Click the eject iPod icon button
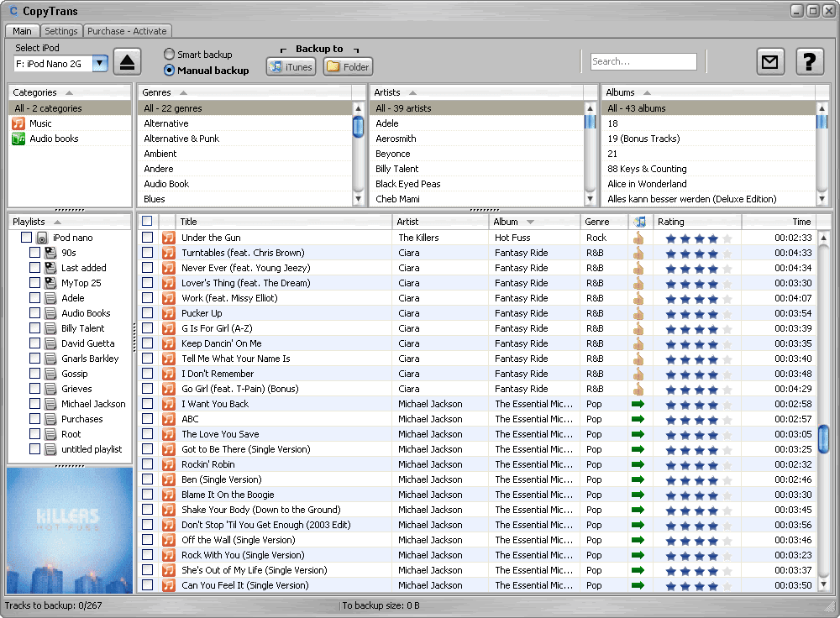Screen dimensions: 840x618 (127, 62)
